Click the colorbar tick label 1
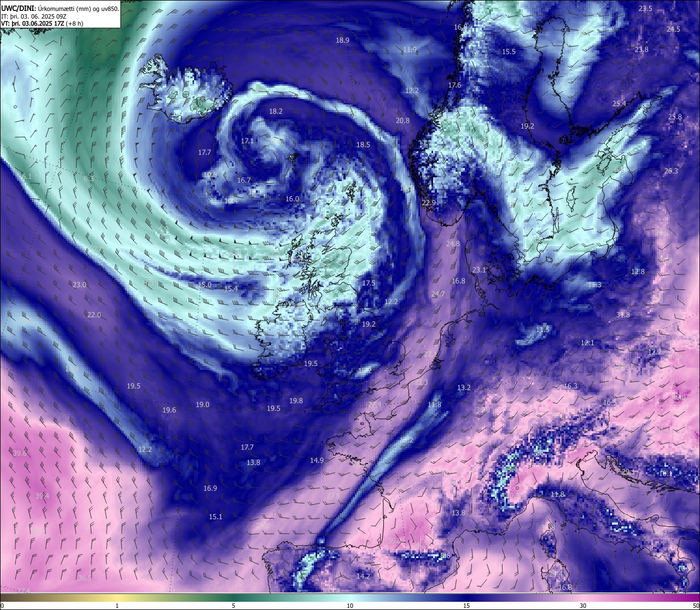 point(117,606)
